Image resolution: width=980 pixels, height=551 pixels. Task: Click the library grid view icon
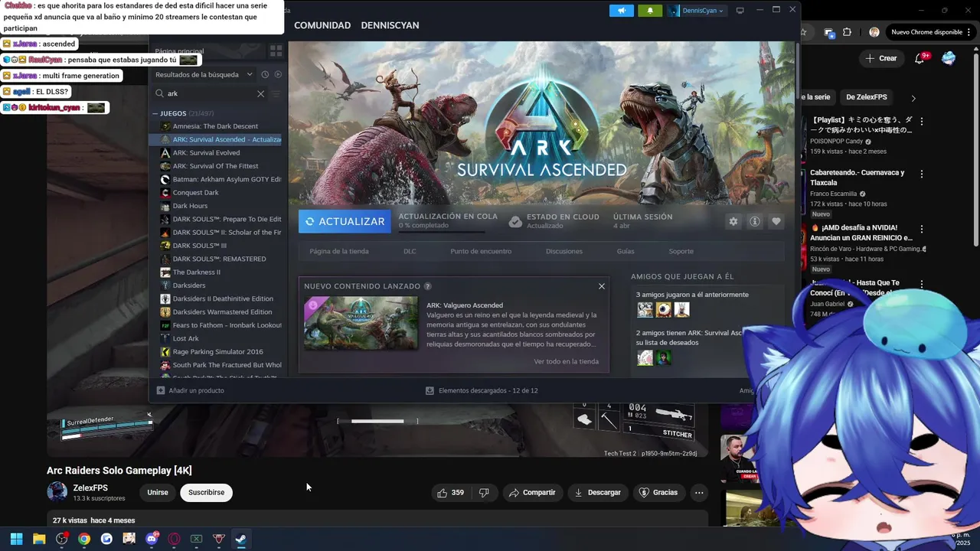(x=276, y=51)
